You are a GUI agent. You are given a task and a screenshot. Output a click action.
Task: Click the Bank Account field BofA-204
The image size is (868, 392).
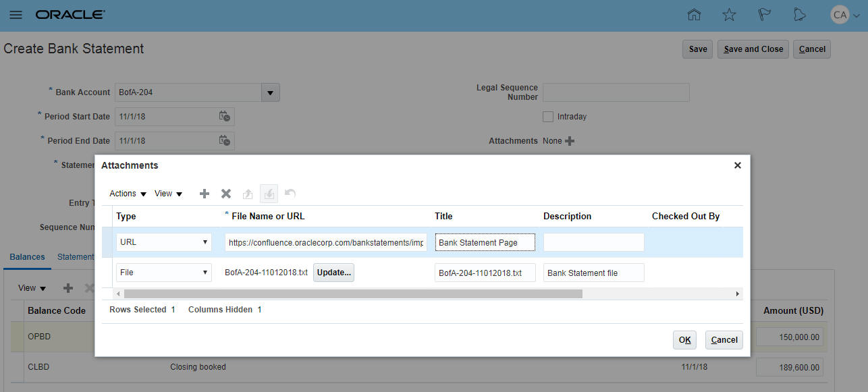coord(188,92)
